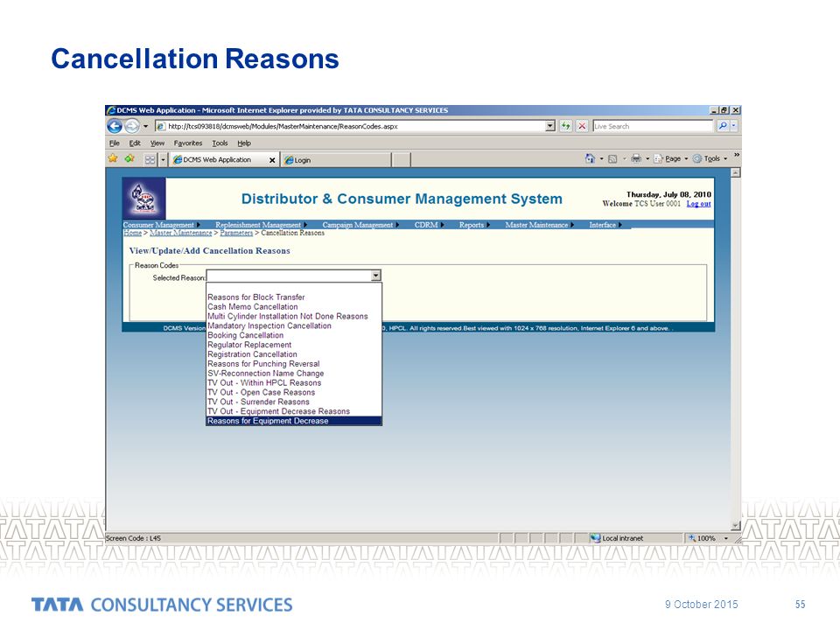The width and height of the screenshot is (840, 630).
Task: Open address bar history dropdown arrow
Action: (549, 126)
